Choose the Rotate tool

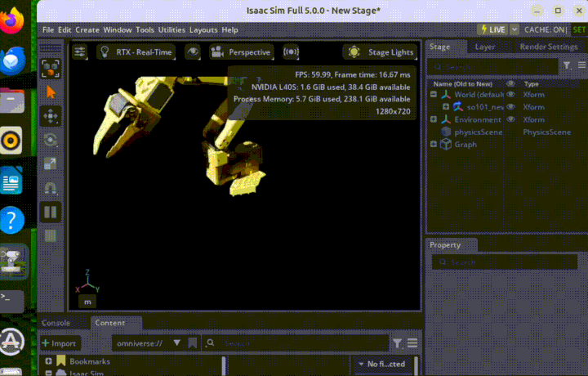pyautogui.click(x=51, y=140)
